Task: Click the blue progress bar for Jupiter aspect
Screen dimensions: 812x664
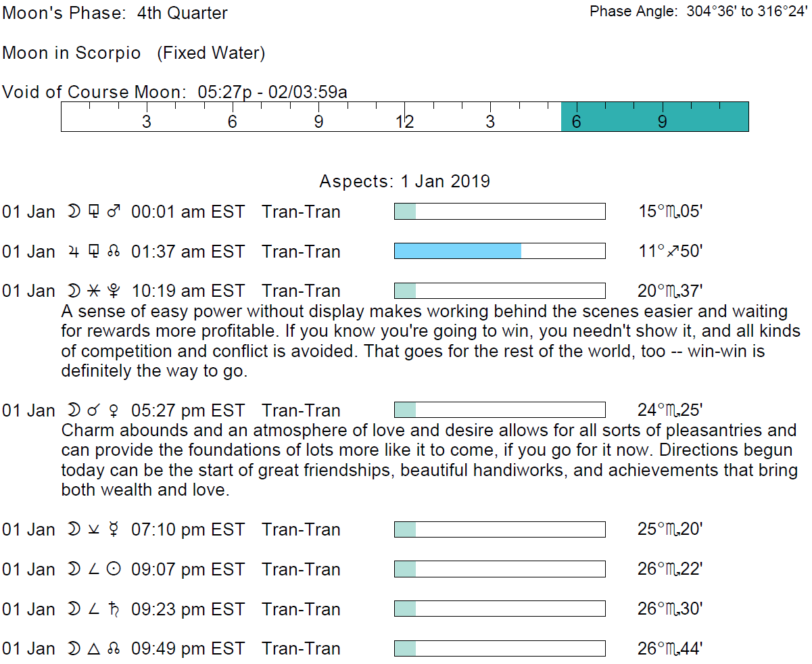Action: pyautogui.click(x=458, y=252)
